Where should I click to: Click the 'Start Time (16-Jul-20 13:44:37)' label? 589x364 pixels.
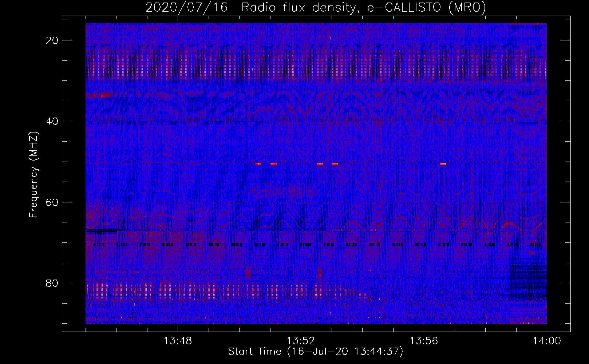(316, 352)
